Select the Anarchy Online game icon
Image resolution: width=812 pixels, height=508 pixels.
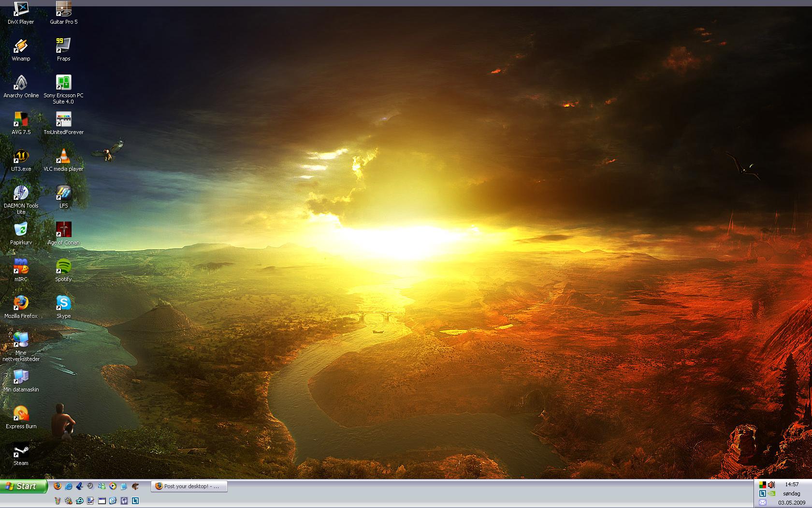pos(21,87)
